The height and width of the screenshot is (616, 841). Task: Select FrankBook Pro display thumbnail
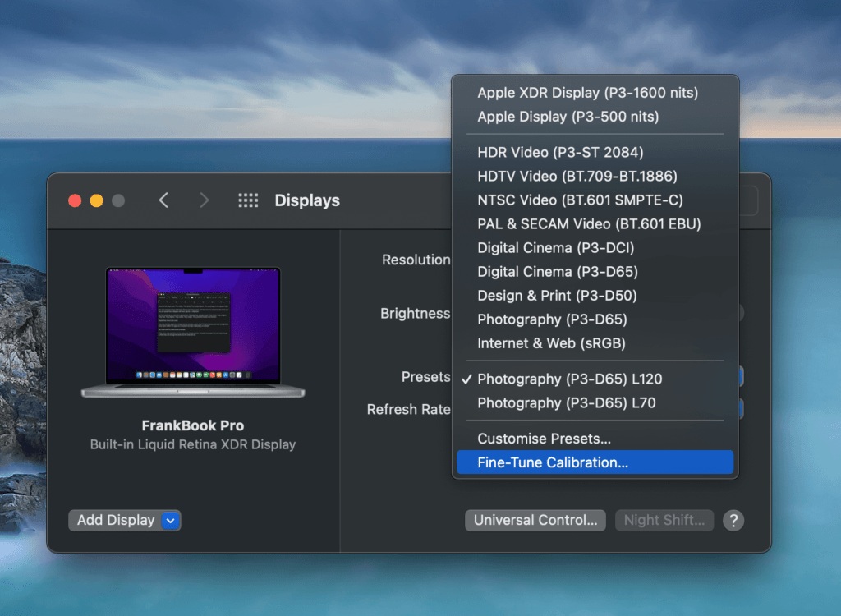click(x=193, y=332)
